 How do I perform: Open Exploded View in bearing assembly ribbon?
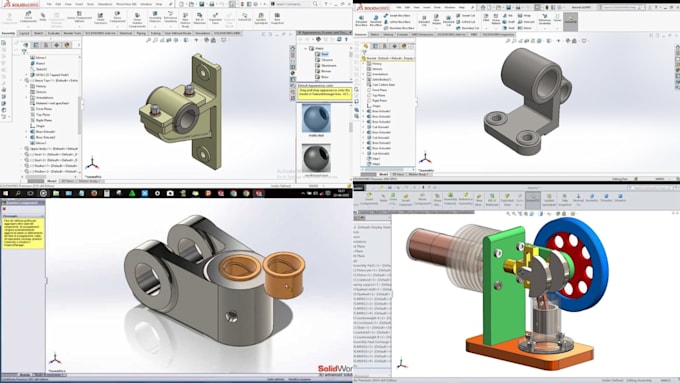pyautogui.click(x=215, y=19)
